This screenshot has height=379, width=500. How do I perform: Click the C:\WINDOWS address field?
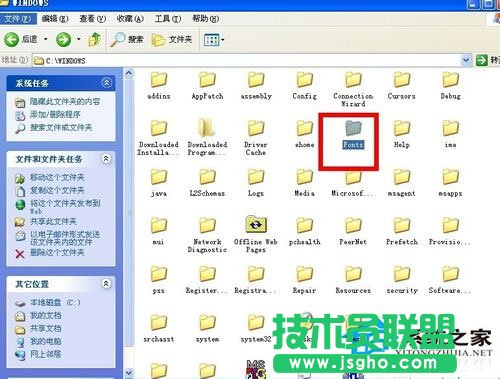coord(247,61)
